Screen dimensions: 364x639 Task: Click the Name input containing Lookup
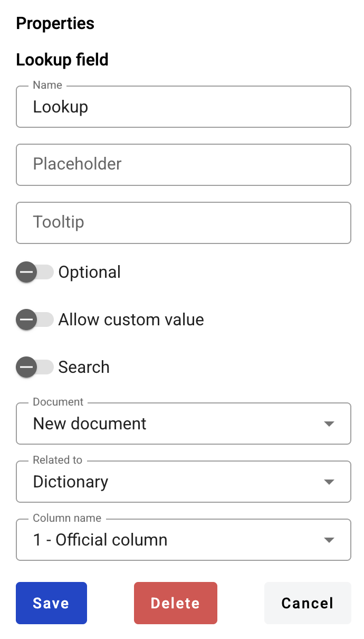pos(184,107)
